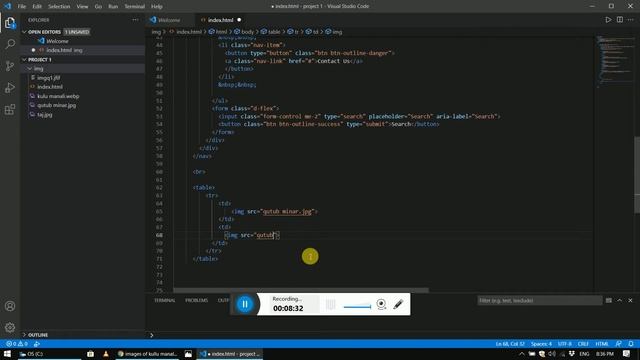This screenshot has width=640, height=360.
Task: Open the File menu
Action: [x=22, y=7]
